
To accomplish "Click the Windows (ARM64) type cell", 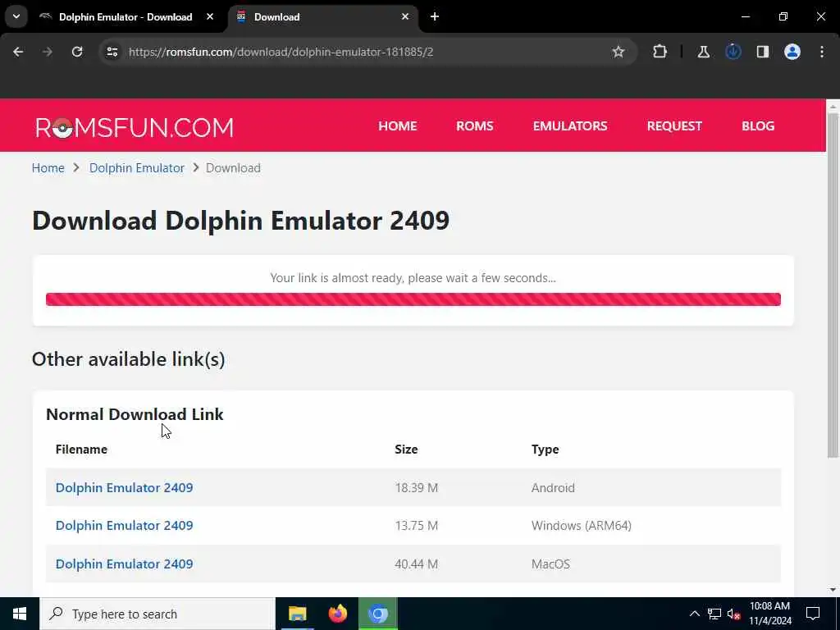I will pos(582,526).
